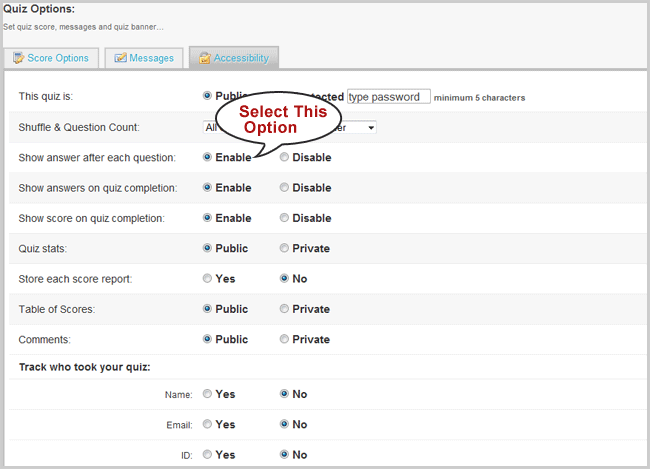
Task: Disable Show answer after each question
Action: coord(284,157)
